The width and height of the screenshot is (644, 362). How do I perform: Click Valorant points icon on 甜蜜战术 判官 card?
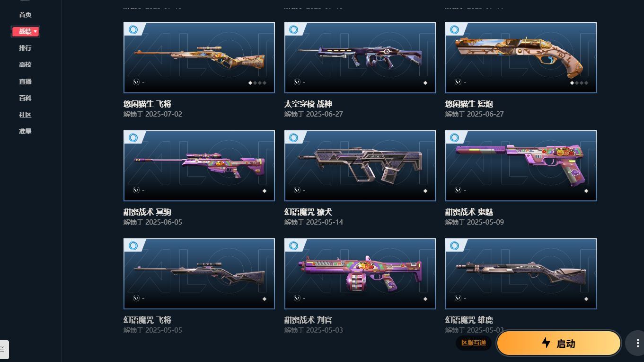click(297, 299)
